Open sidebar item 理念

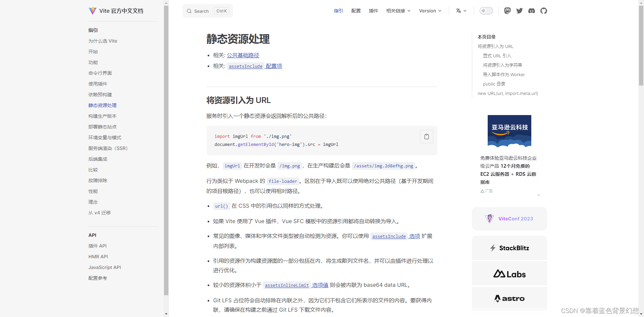[x=93, y=202]
